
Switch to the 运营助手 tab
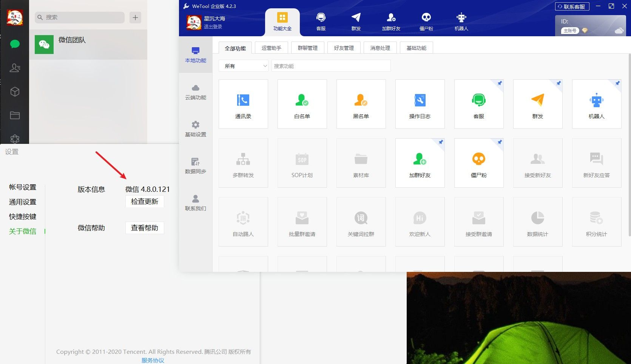click(272, 48)
